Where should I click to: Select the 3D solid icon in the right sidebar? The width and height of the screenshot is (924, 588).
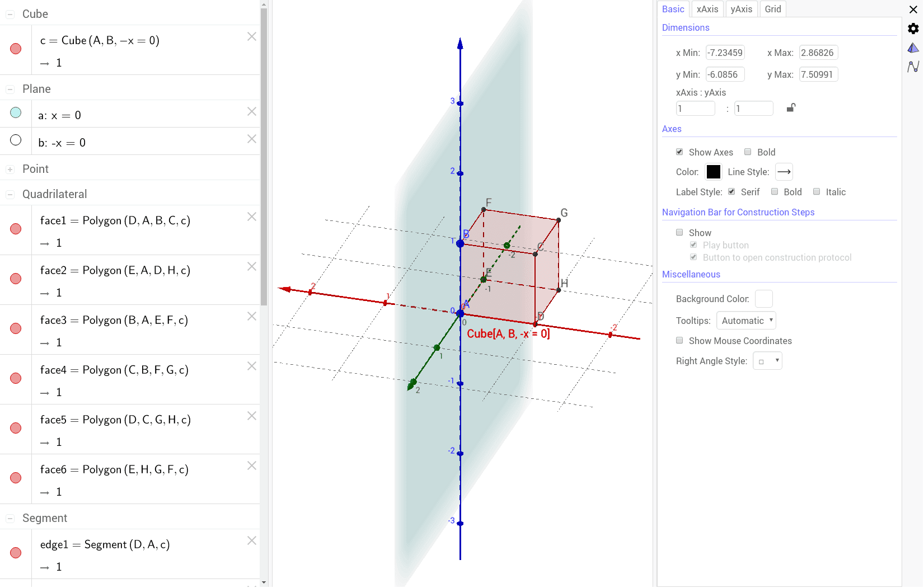[x=913, y=48]
